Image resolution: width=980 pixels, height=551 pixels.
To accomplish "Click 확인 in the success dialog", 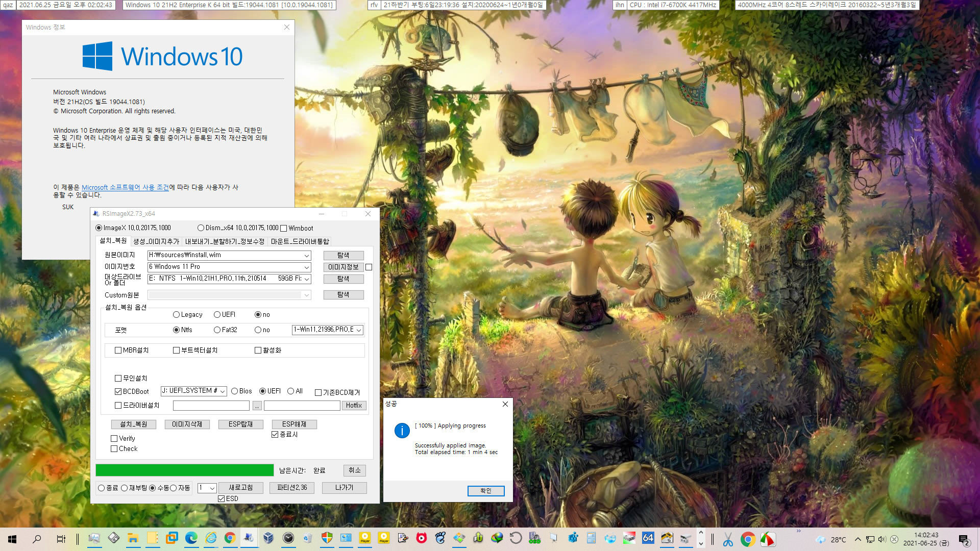I will pyautogui.click(x=486, y=490).
